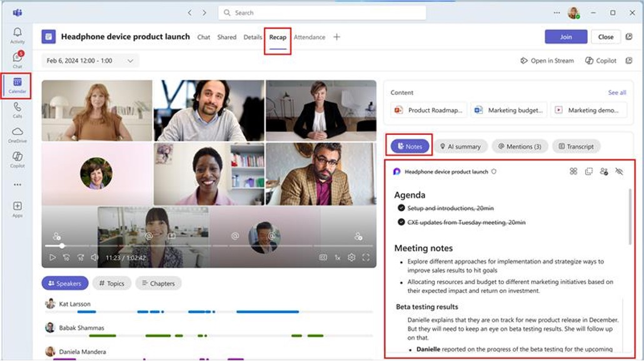Click the See all content link
This screenshot has width=644, height=361.
(x=616, y=92)
